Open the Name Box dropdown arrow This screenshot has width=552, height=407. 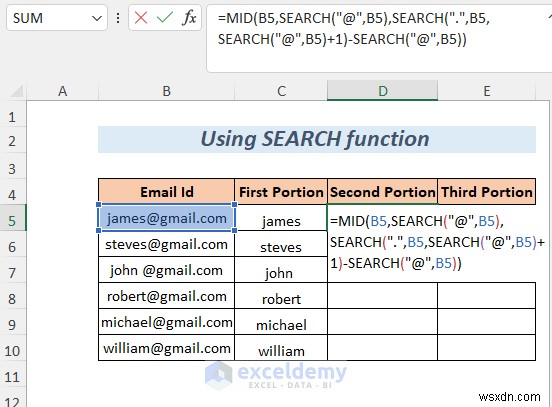[x=96, y=18]
